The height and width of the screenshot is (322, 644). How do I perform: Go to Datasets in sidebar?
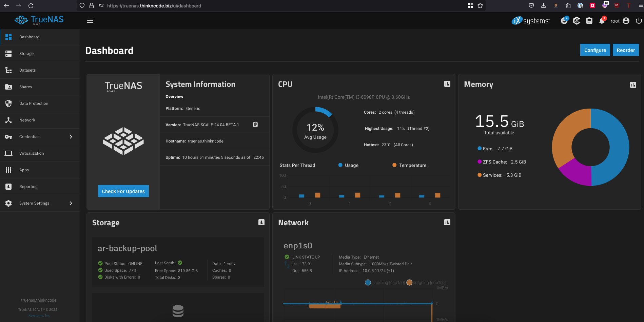pyautogui.click(x=40, y=70)
